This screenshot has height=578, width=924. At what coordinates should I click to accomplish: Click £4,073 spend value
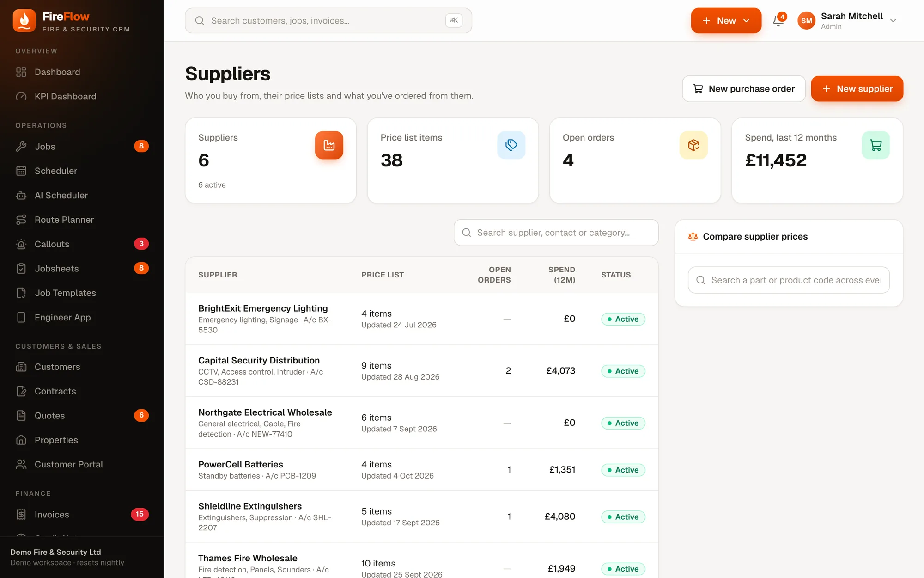click(x=560, y=371)
